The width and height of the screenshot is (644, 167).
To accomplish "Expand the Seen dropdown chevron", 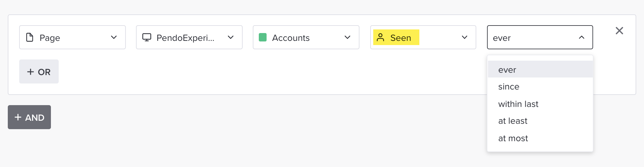I will point(465,37).
